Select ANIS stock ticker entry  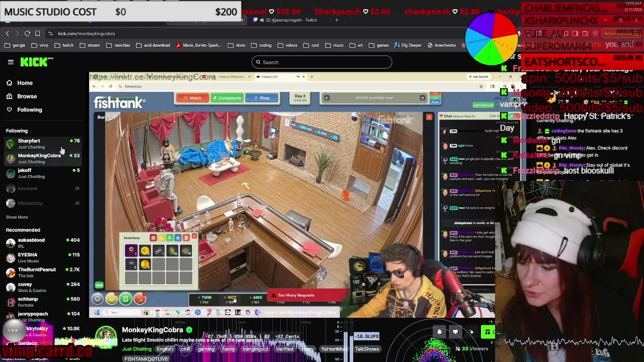click(256, 300)
